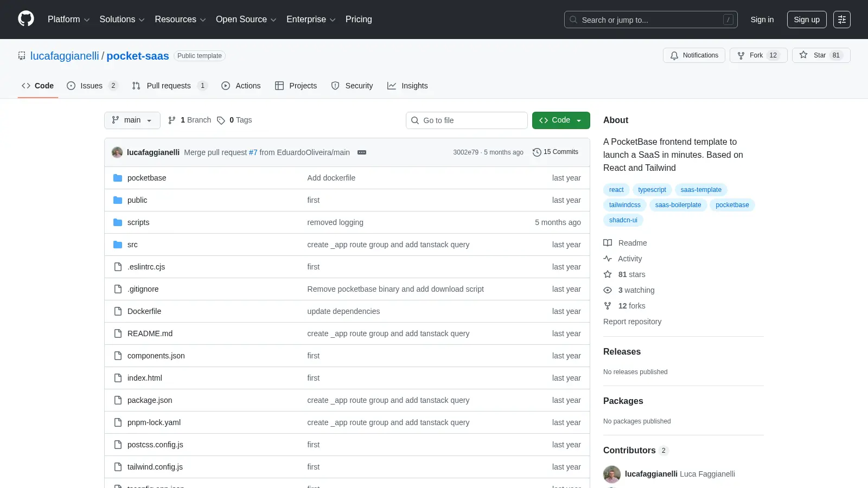This screenshot has width=868, height=488.
Task: Switch to the Actions tab
Action: coord(241,86)
